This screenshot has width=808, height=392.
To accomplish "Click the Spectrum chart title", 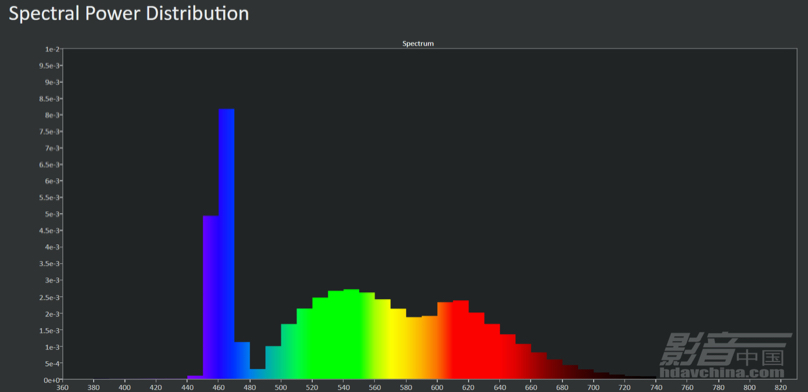I will tap(418, 44).
